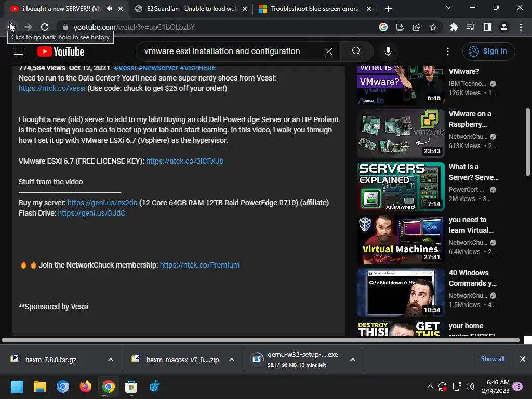This screenshot has width=532, height=399.
Task: Switch to E2Guardian tab
Action: (x=191, y=9)
